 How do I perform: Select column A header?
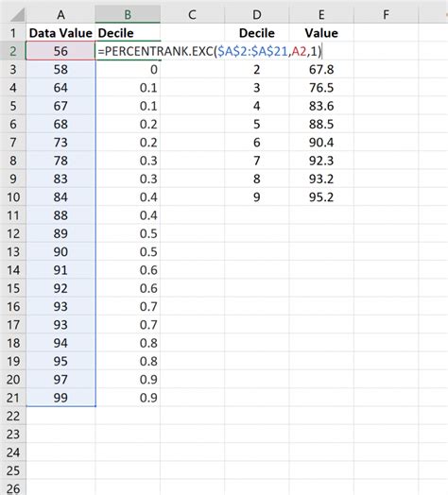[61, 15]
